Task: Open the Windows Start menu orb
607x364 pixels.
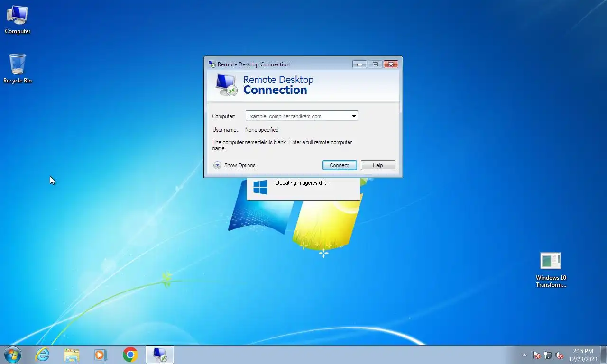Action: pyautogui.click(x=12, y=355)
